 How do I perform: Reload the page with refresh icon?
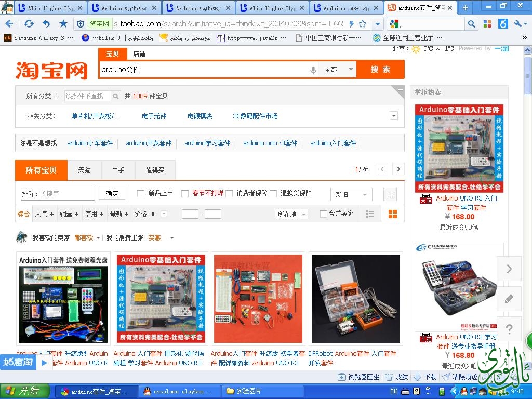point(29,23)
